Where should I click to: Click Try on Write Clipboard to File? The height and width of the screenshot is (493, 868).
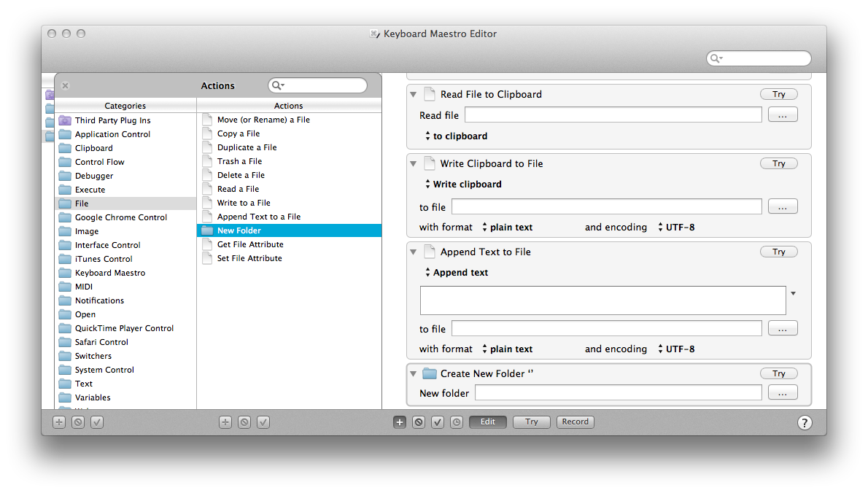tap(779, 164)
